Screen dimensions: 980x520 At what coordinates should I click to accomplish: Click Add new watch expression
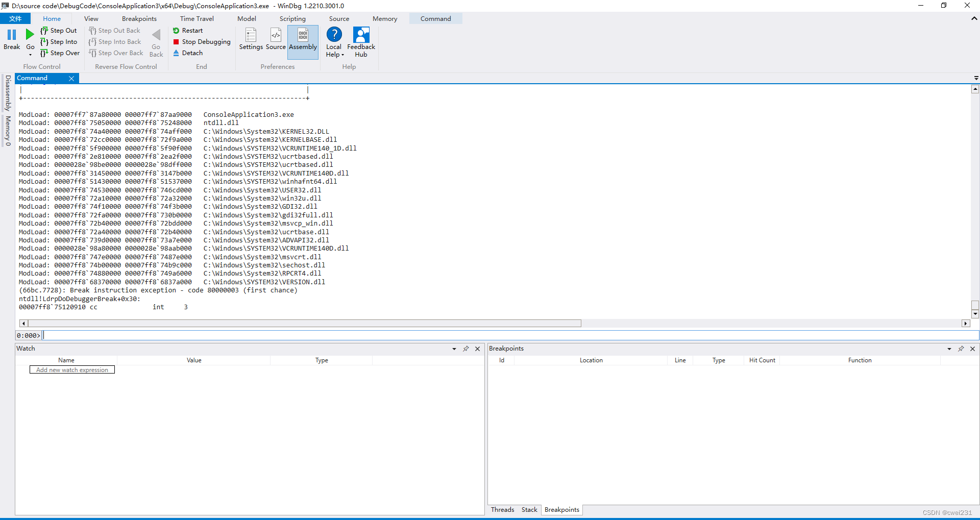(72, 369)
